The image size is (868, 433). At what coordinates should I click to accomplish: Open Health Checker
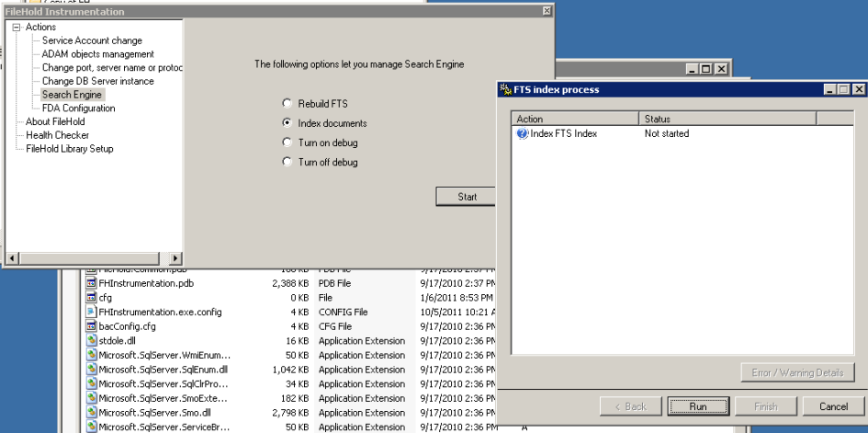tap(57, 135)
